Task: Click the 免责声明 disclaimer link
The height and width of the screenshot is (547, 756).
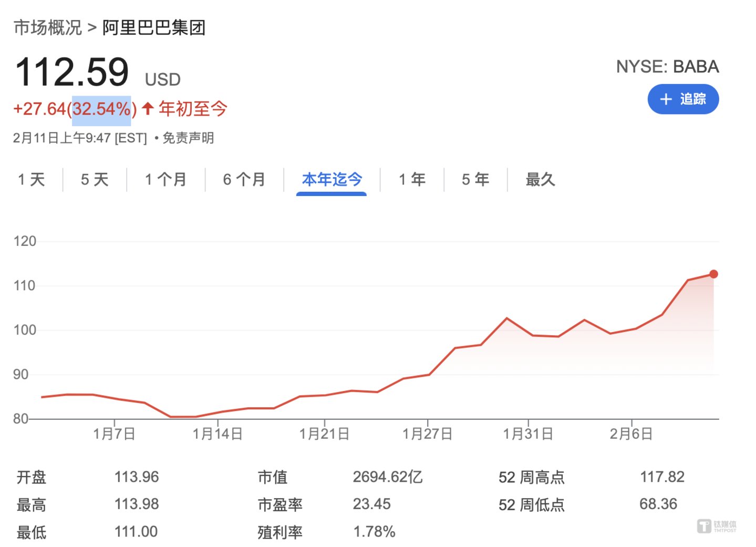Action: click(188, 138)
